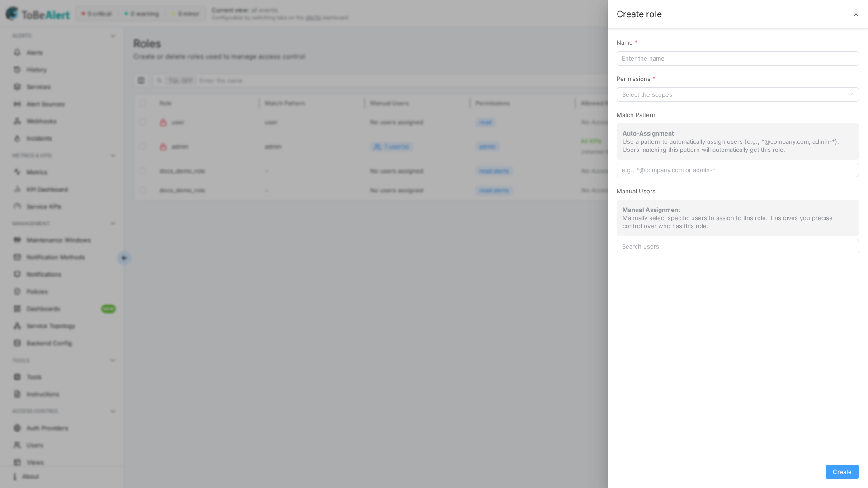
Task: Collapse the Metrics & KPIs section
Action: point(113,156)
